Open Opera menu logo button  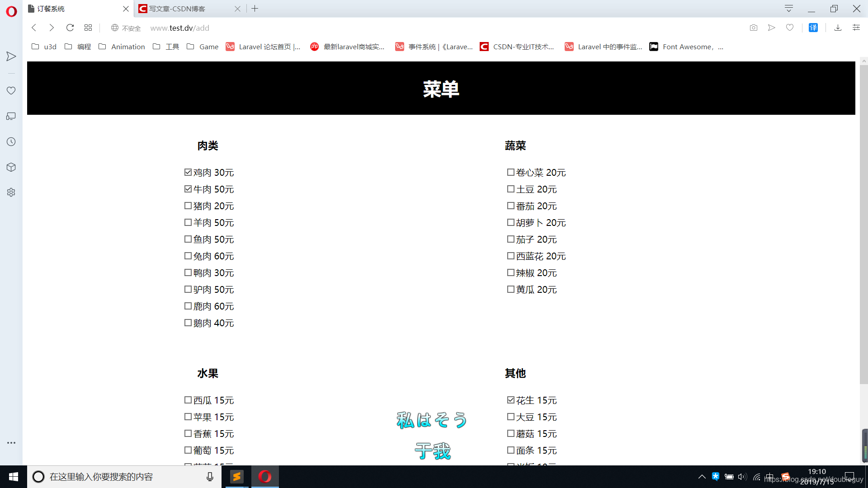[11, 11]
